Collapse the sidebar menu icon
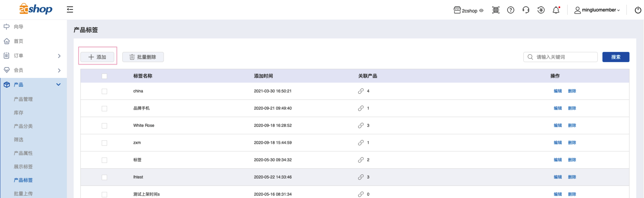The width and height of the screenshot is (644, 198). click(x=70, y=9)
